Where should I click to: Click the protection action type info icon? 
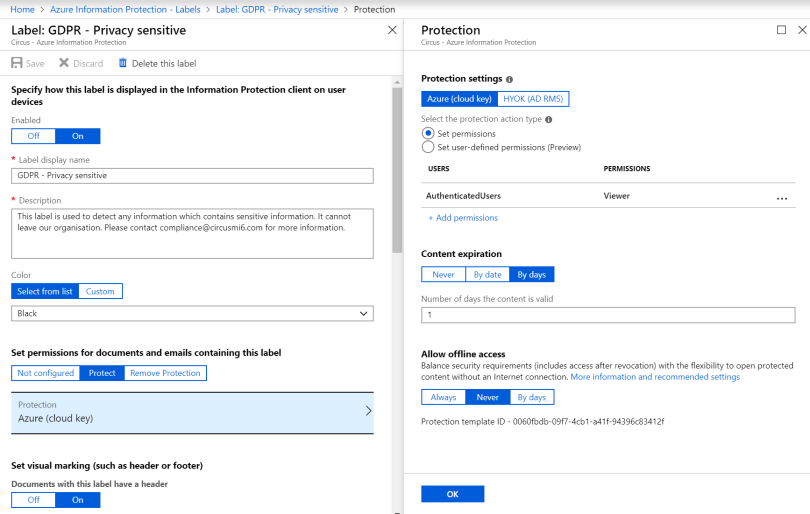(548, 119)
